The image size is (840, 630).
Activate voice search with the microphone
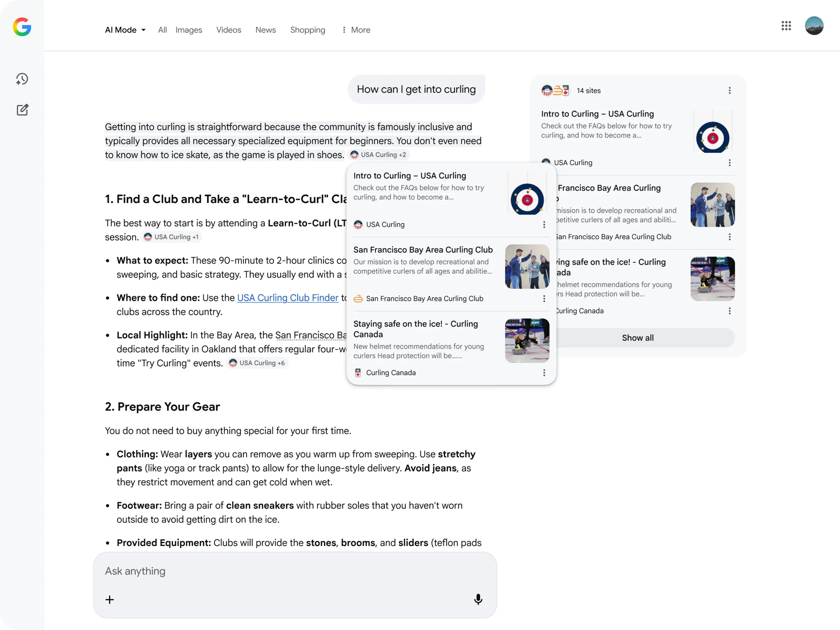478,599
